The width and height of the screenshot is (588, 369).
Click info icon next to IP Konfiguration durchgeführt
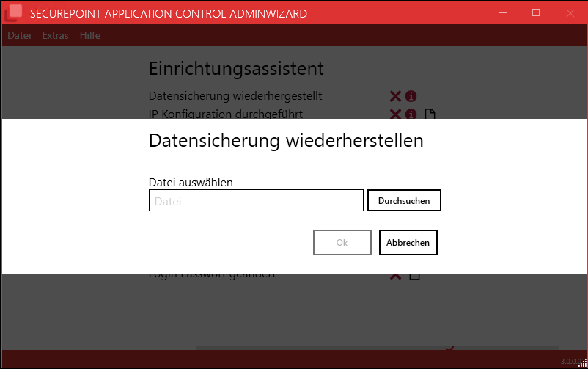pyautogui.click(x=411, y=114)
